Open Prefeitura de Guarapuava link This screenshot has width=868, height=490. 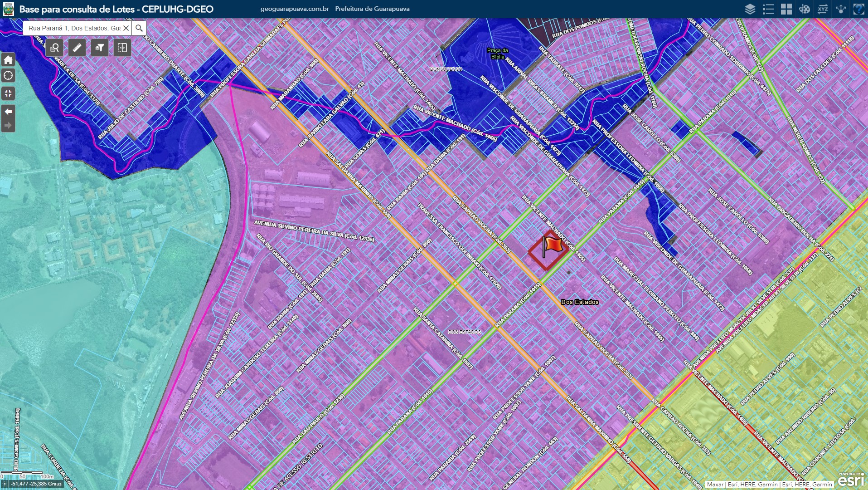pyautogui.click(x=372, y=9)
